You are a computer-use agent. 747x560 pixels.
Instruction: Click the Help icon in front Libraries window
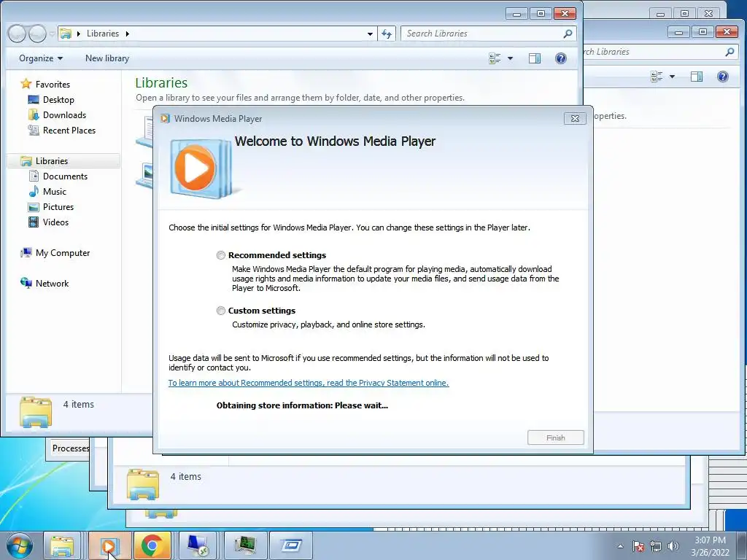point(561,58)
